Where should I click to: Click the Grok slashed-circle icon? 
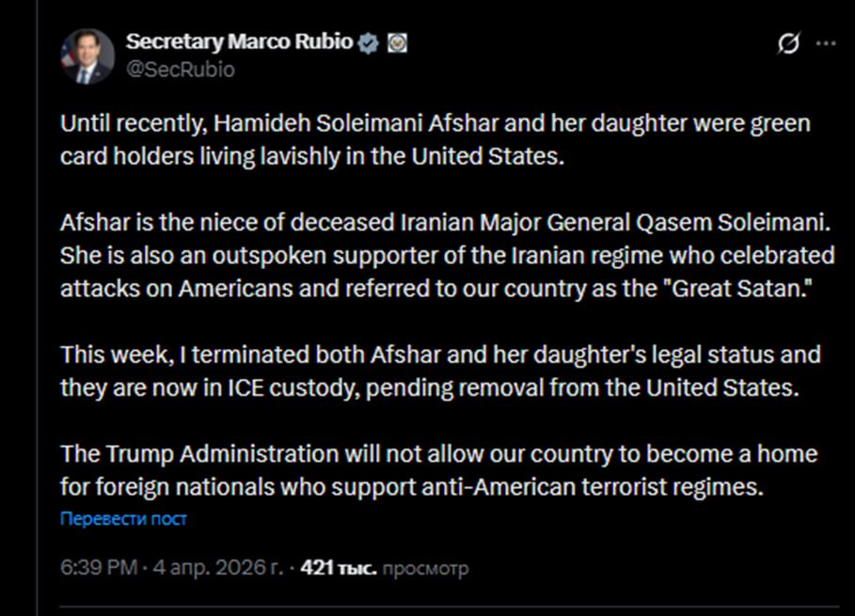click(x=788, y=44)
